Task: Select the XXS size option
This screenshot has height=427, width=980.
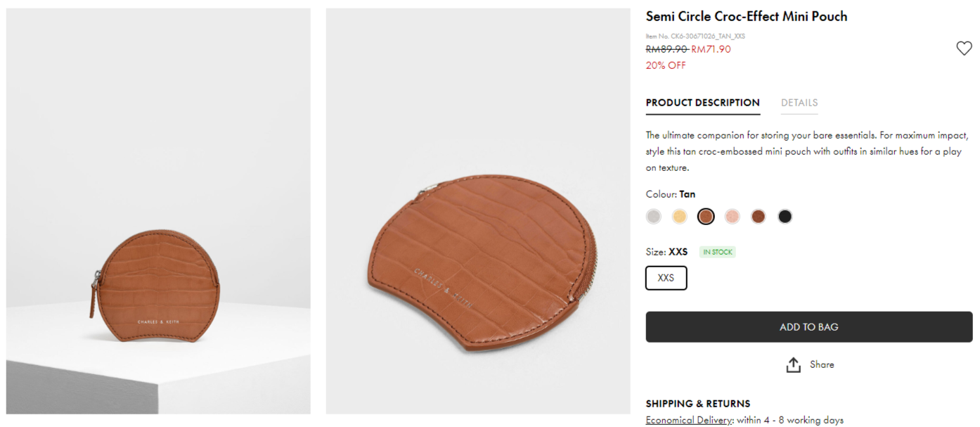Action: (x=666, y=278)
